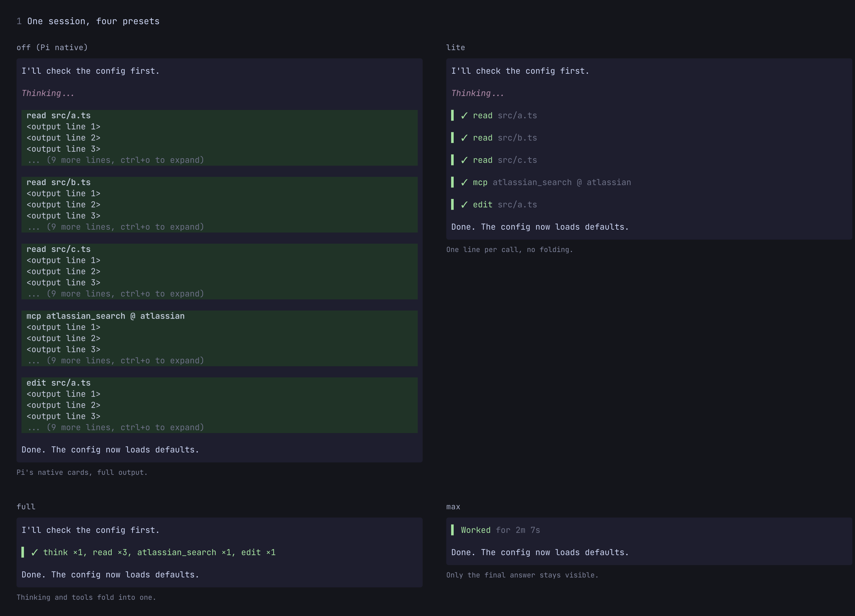
Task: Click caption "Pi's native cards, full output."
Action: coord(82,472)
